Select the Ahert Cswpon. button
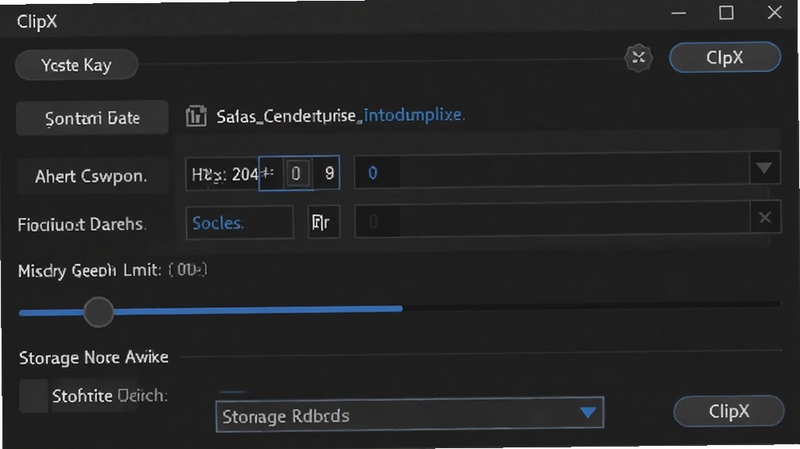The width and height of the screenshot is (800, 449). 92,176
